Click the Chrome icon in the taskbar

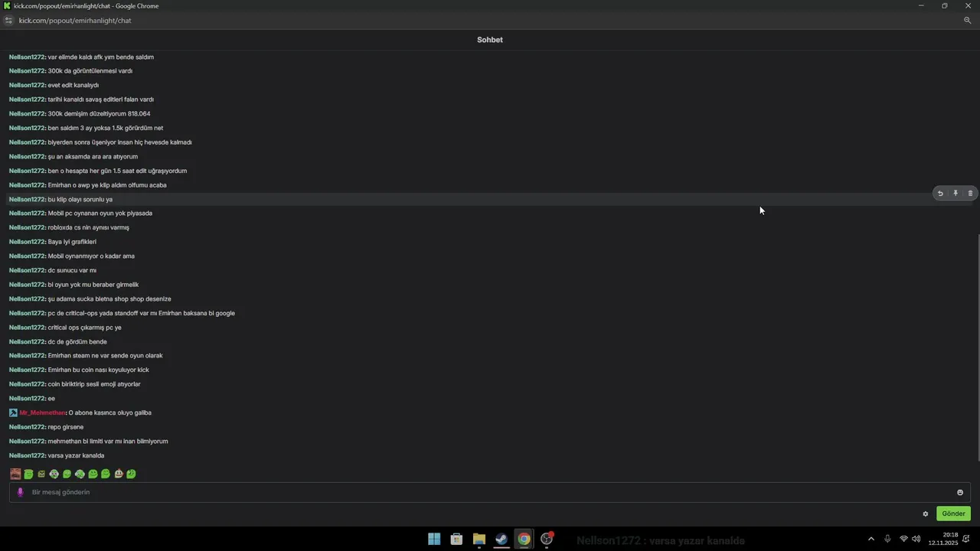524,539
